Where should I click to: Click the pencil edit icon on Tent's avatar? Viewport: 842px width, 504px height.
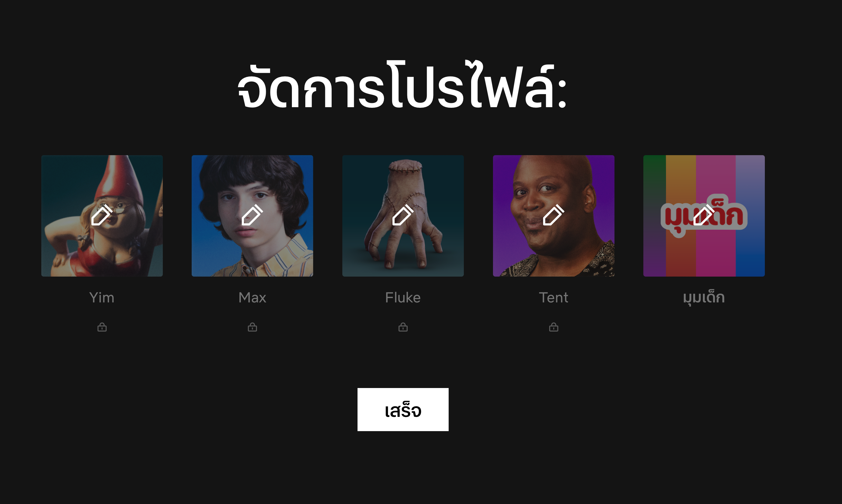[553, 215]
